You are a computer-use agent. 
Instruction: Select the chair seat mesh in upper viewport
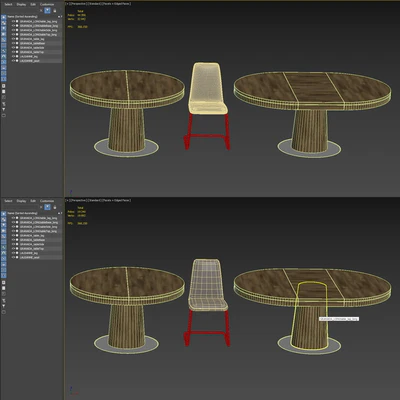pyautogui.click(x=207, y=88)
